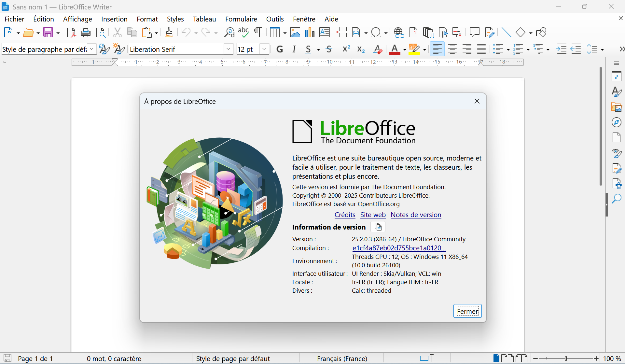This screenshot has width=625, height=364.
Task: Open the Site web link
Action: [x=373, y=215]
